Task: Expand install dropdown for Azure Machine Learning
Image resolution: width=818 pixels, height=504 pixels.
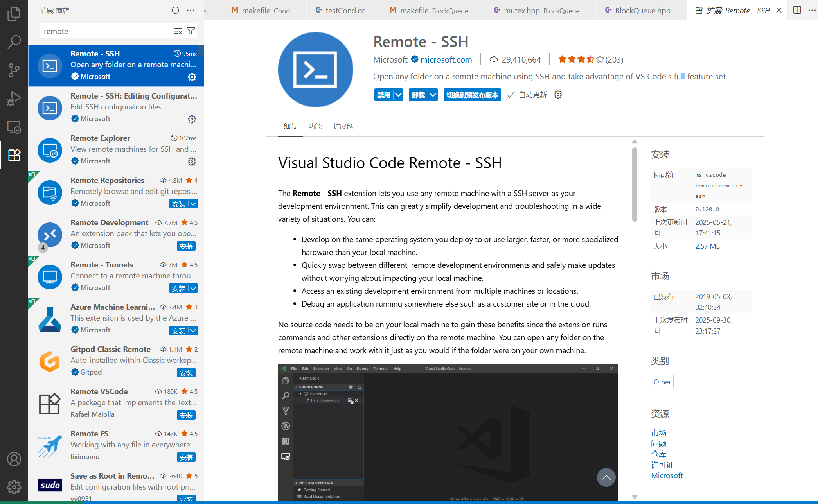Action: 193,330
